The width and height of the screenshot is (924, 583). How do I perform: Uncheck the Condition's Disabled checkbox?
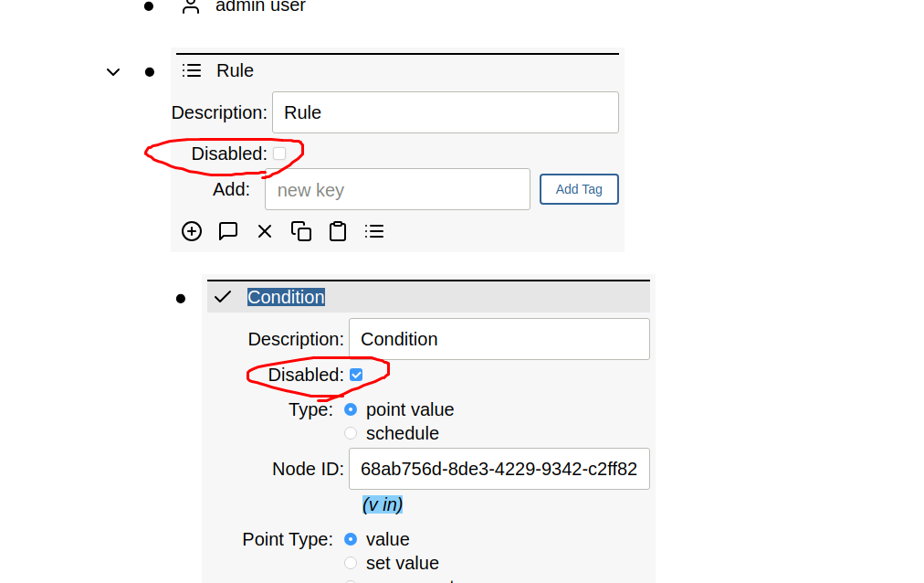click(356, 375)
